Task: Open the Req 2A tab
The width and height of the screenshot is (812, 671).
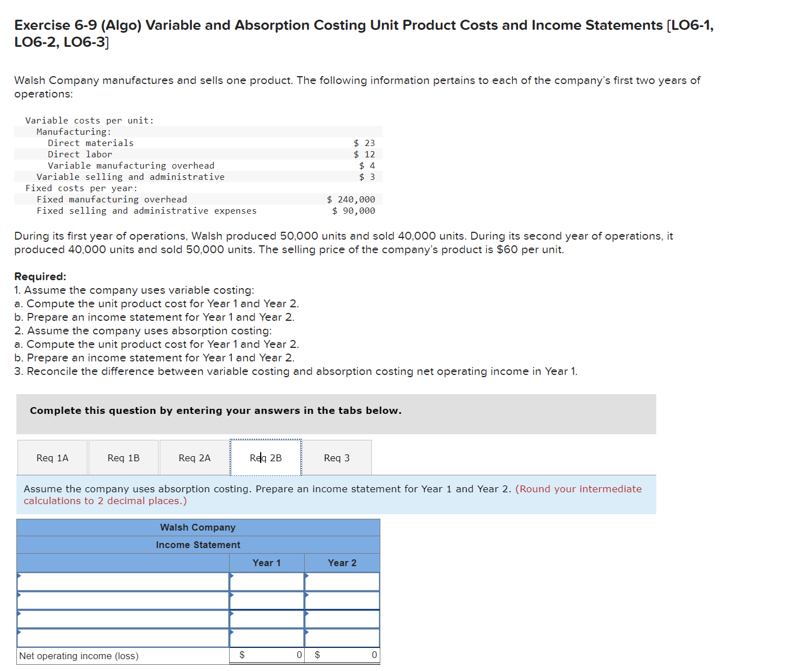Action: click(x=194, y=457)
